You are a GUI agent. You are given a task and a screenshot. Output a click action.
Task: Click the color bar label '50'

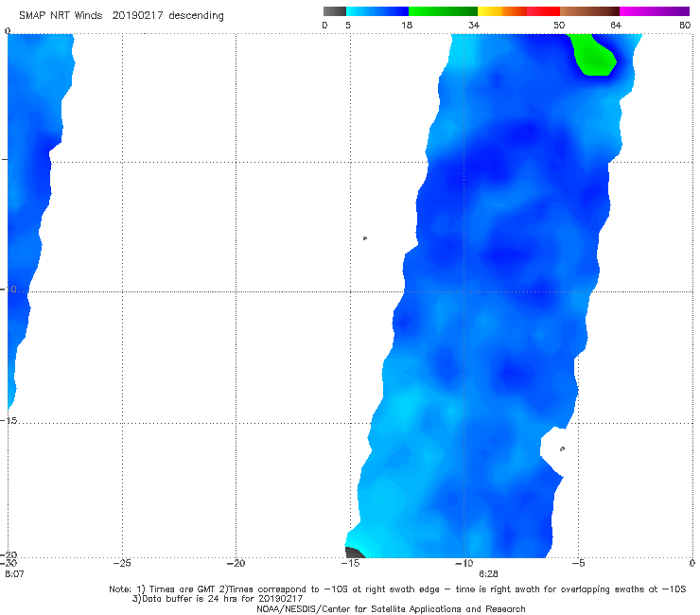click(559, 25)
